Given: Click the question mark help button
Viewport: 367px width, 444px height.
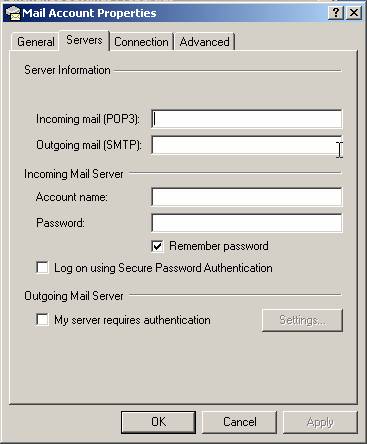Looking at the screenshot, I should click(x=336, y=13).
